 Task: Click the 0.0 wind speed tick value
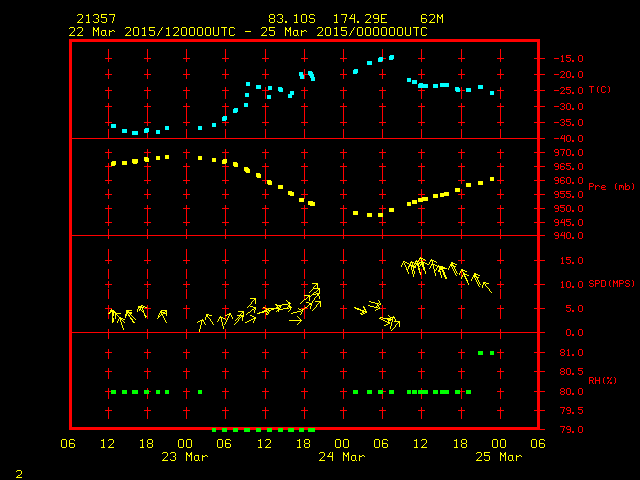click(x=575, y=333)
